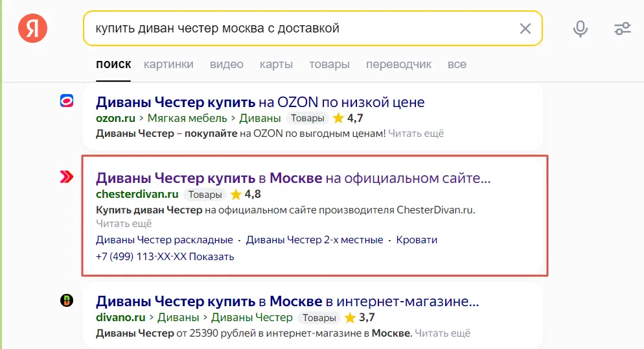Open the карты tab
The width and height of the screenshot is (644, 349).
(276, 65)
